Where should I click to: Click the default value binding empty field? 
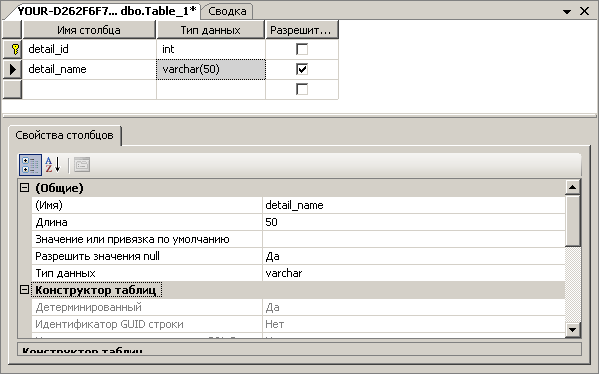click(414, 239)
